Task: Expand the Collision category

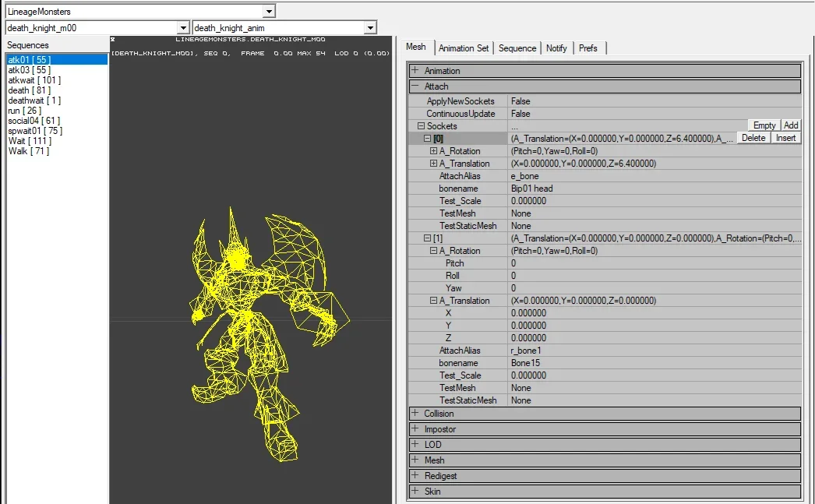Action: [x=415, y=413]
